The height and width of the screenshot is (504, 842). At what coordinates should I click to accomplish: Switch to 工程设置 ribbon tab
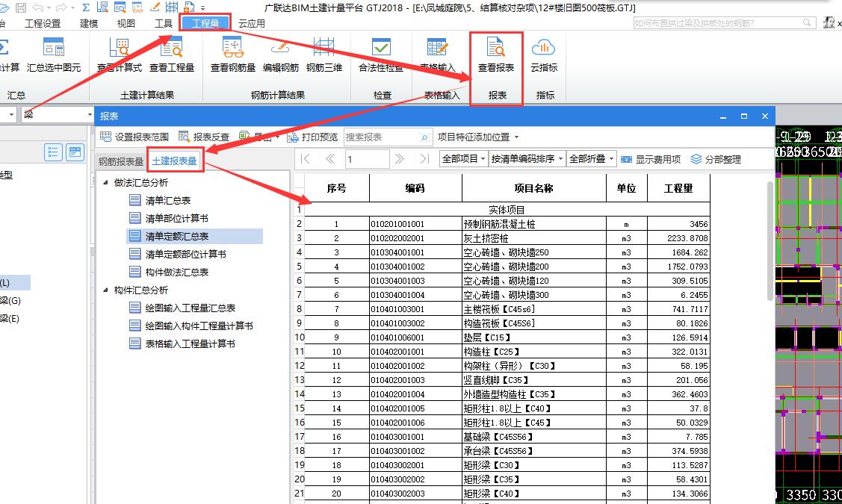pos(43,23)
